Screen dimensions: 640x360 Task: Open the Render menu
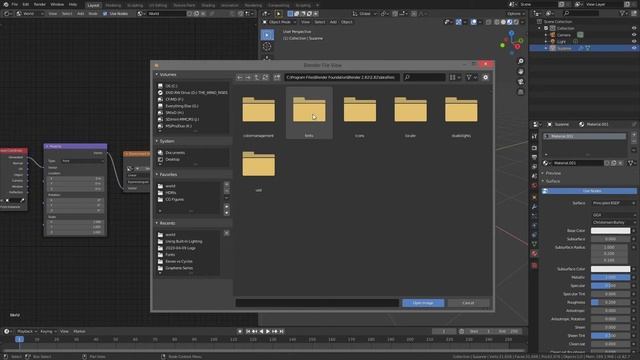(40, 4)
